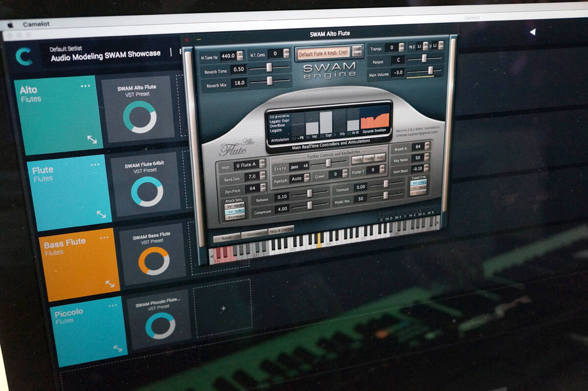This screenshot has height=391, width=588.
Task: Toggle the AltF keyswitch button
Action: click(x=381, y=157)
